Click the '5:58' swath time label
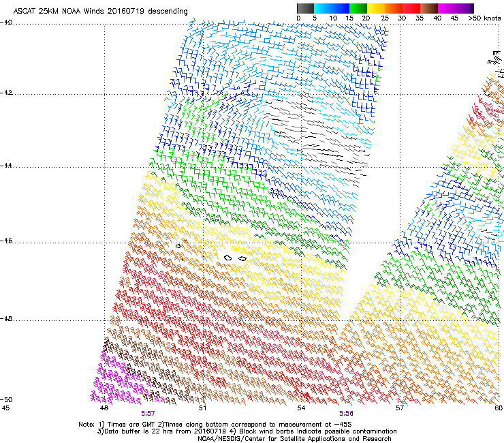The image size is (504, 443). tap(346, 414)
